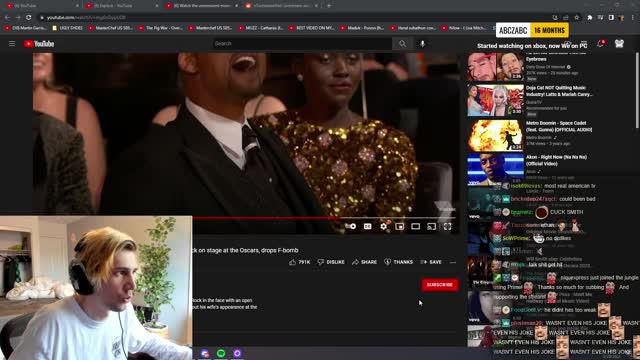Go to the YouTube home logo
640x360 pixels.
tap(39, 44)
